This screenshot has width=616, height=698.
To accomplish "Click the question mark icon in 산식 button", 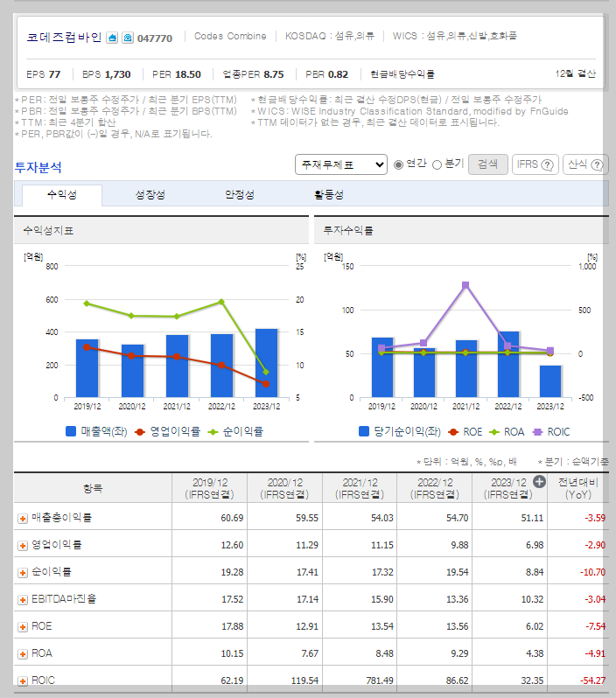I will [x=597, y=164].
